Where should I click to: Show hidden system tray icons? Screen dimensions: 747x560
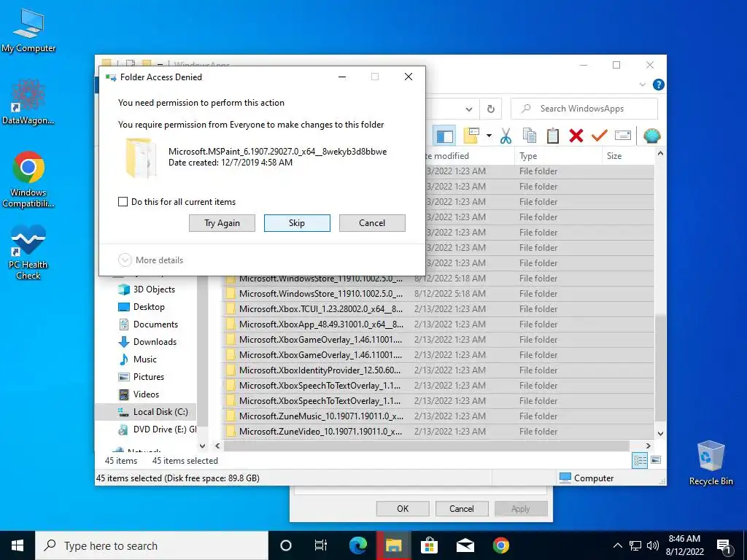click(617, 545)
